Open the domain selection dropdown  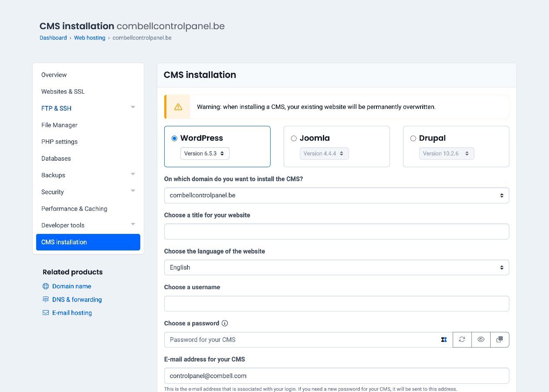tap(336, 196)
